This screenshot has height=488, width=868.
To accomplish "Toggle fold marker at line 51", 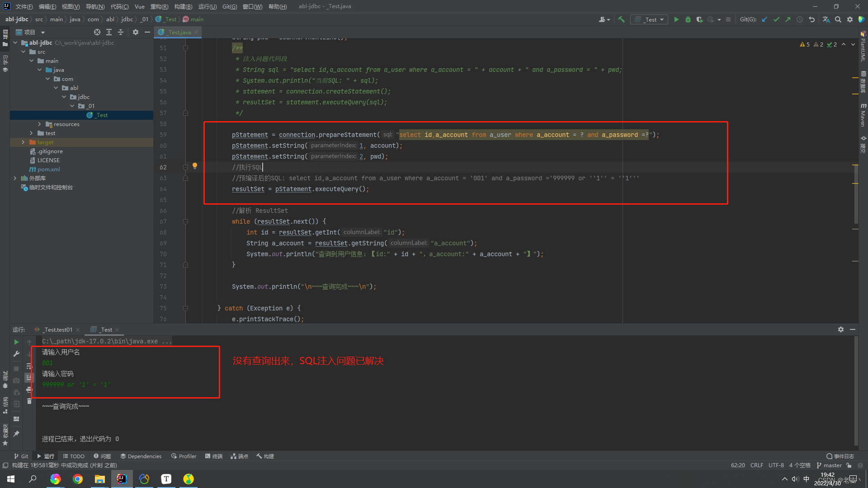I will [x=185, y=48].
